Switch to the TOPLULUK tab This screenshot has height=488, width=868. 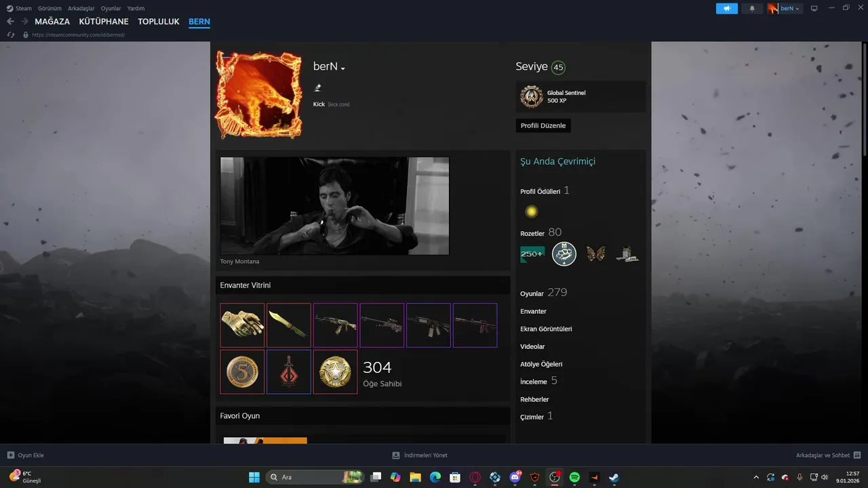point(159,22)
